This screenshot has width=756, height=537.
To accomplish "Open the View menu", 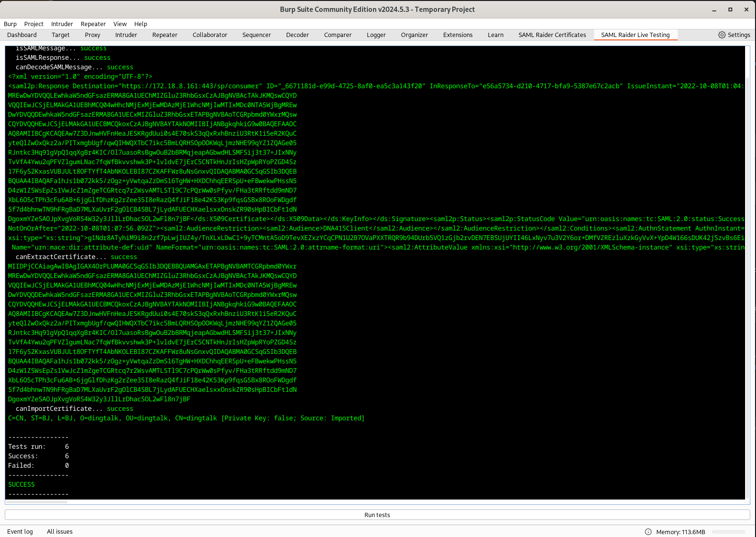I will pos(120,24).
